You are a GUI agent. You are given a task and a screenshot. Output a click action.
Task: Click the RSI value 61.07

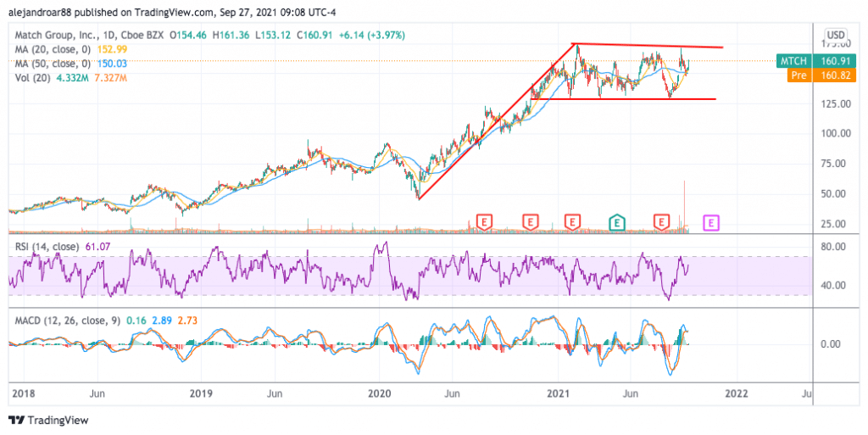[x=97, y=247]
